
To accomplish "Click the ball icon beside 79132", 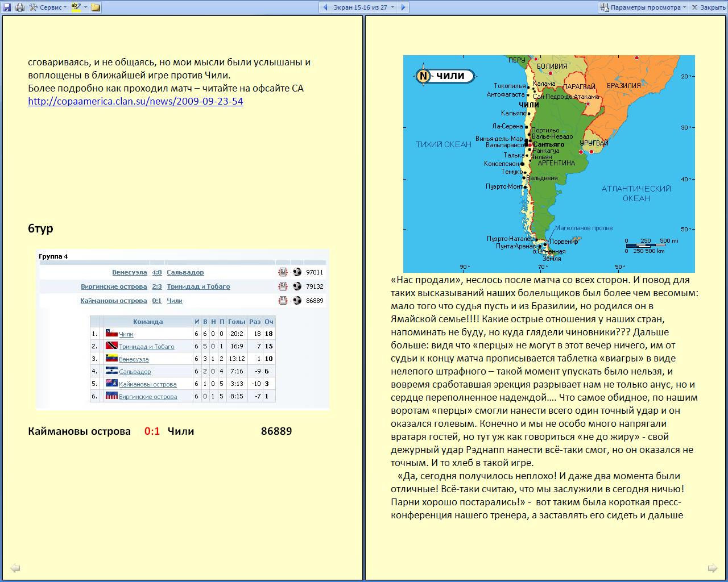I will pos(297,286).
